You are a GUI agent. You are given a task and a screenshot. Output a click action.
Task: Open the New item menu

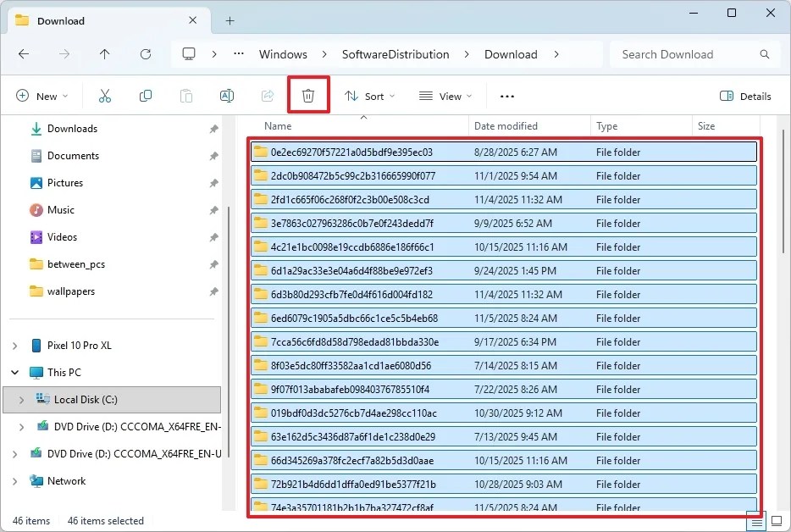coord(42,96)
